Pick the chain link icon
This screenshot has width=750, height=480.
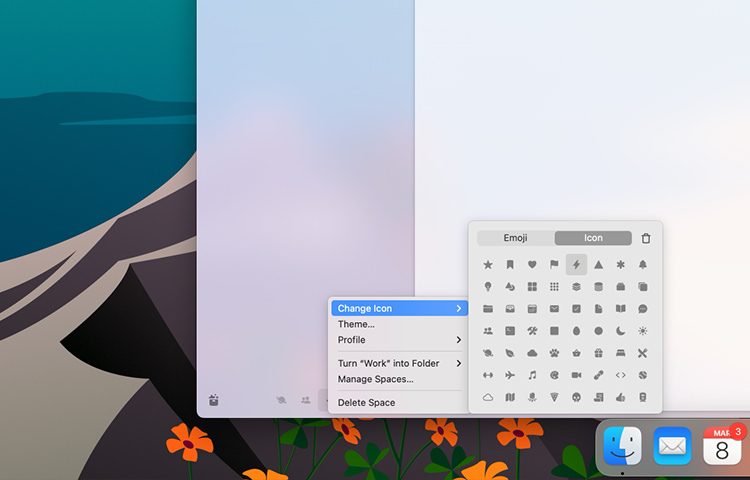point(598,375)
